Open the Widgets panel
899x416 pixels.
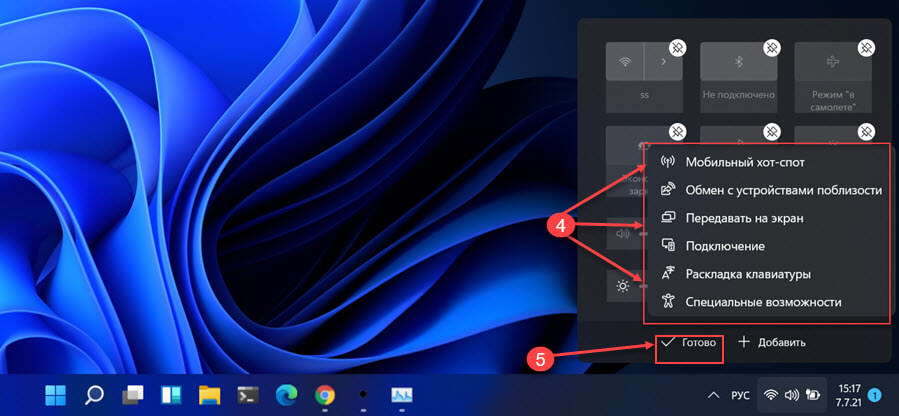point(171,395)
